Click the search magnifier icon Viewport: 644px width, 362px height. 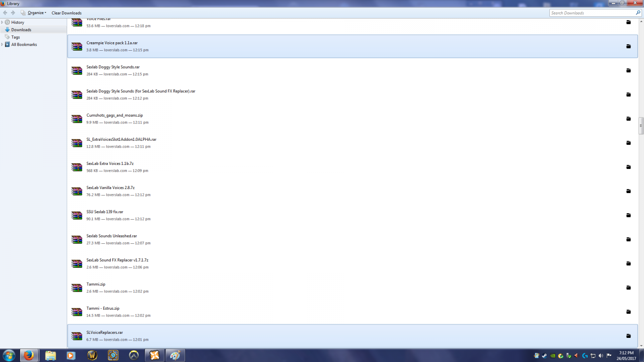[x=638, y=13]
